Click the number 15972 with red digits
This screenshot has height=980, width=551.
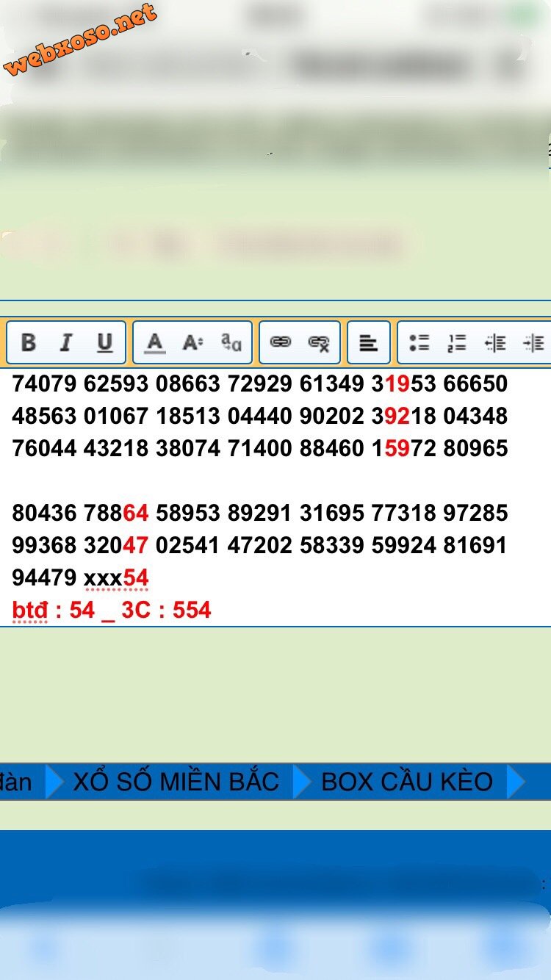point(404,448)
